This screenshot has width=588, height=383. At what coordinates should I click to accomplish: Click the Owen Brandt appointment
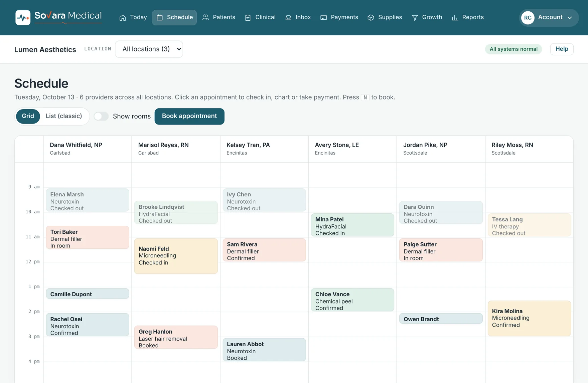coord(441,319)
